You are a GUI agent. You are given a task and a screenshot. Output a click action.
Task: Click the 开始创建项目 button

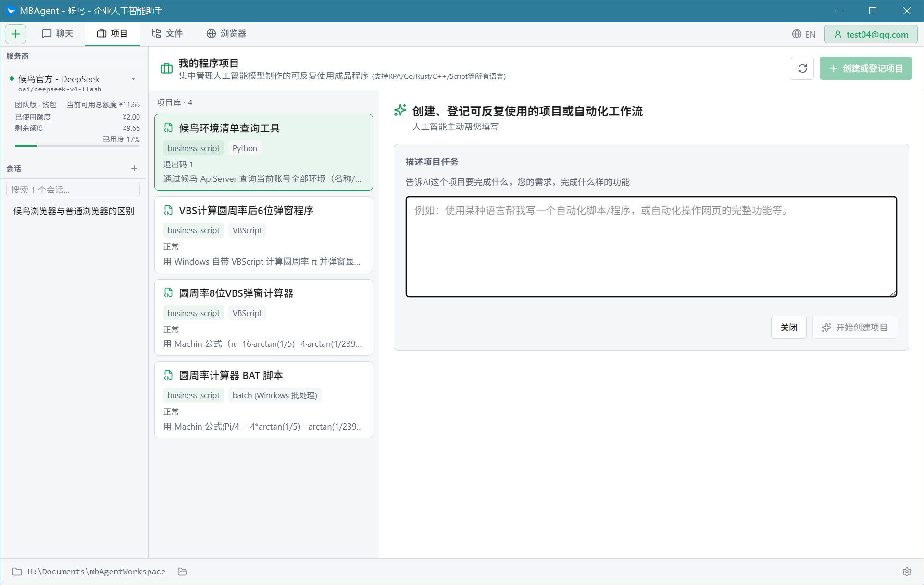click(854, 327)
